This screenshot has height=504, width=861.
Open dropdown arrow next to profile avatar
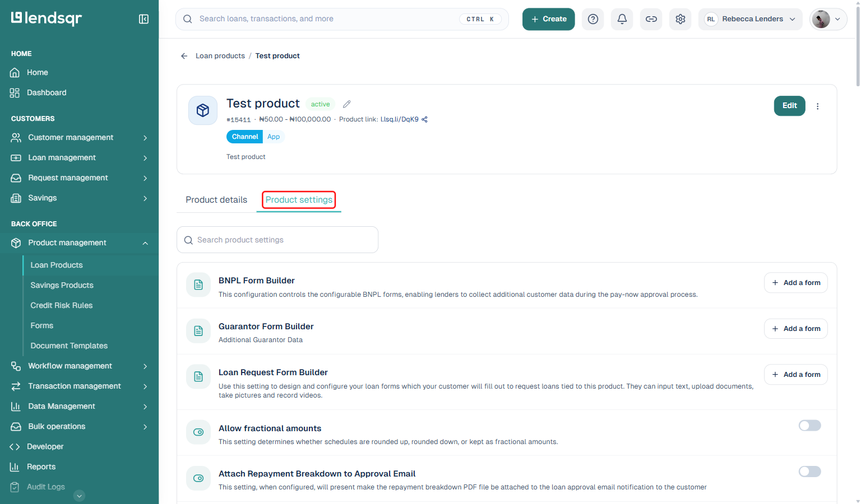coord(837,19)
